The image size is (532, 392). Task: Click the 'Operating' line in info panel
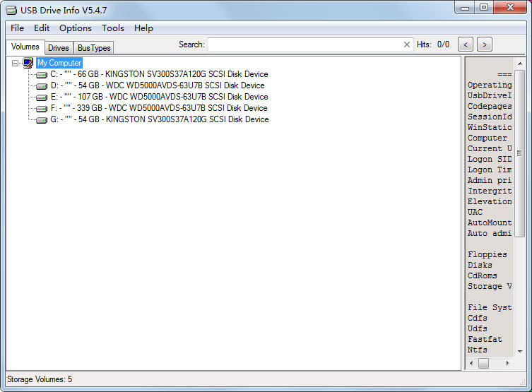pyautogui.click(x=489, y=85)
